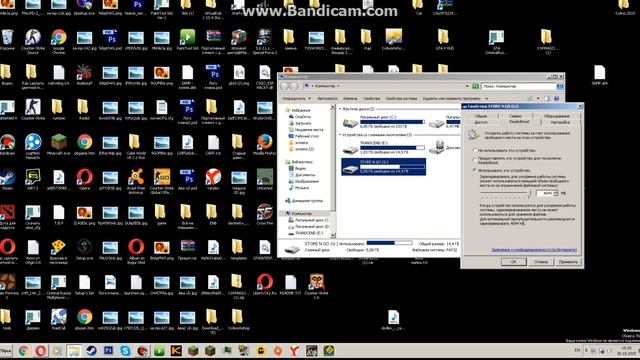
Task: Click 'Свойства системы' in the Explorer toolbar
Action: click(401, 98)
